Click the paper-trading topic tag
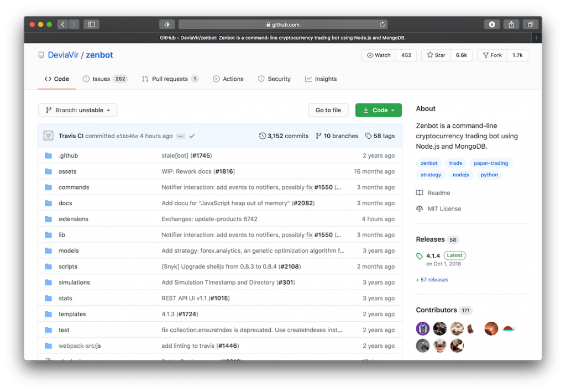 [x=491, y=163]
